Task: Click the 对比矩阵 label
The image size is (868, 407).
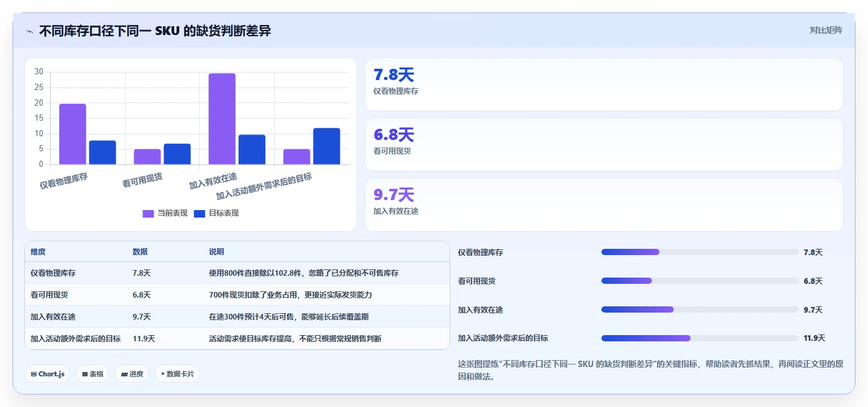Action: pyautogui.click(x=826, y=30)
